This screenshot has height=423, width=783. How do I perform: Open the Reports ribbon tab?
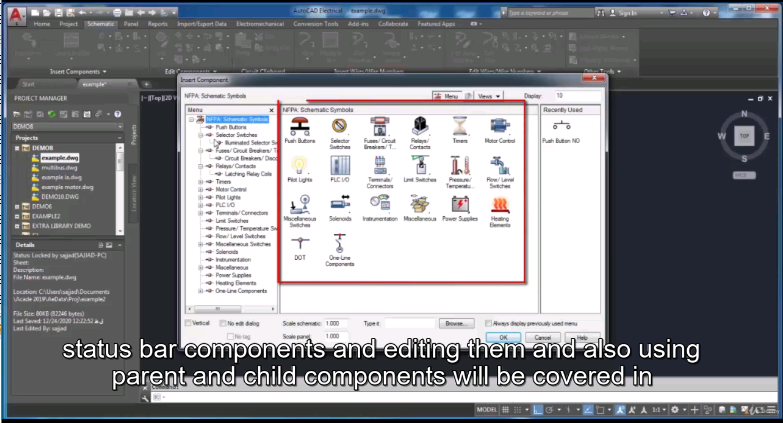(x=158, y=24)
